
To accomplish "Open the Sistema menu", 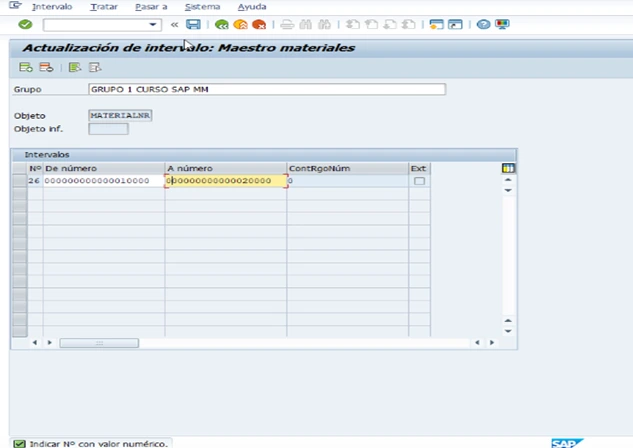I will click(203, 7).
